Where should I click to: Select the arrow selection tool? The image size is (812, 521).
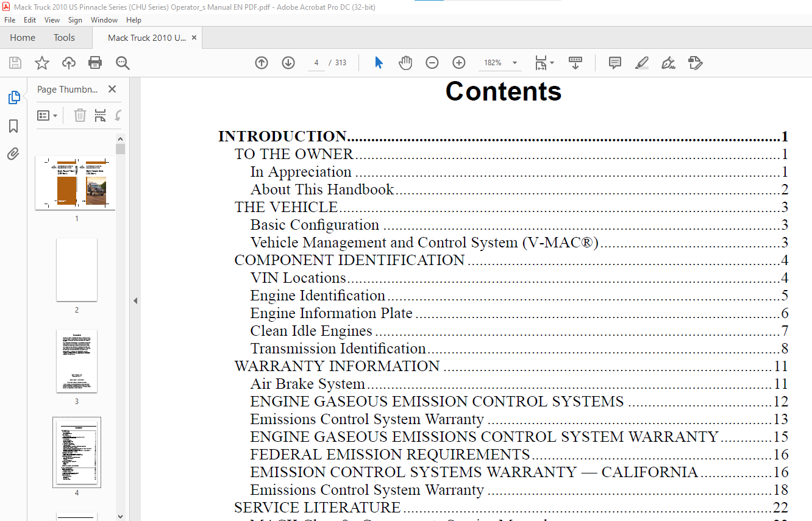coord(379,63)
